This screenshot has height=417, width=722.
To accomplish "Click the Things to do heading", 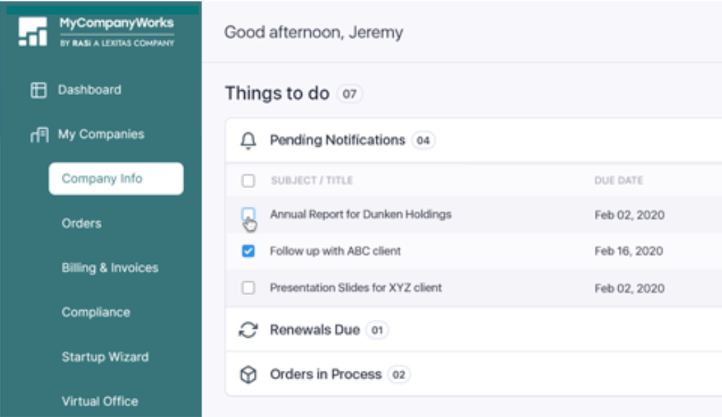I will 277,93.
